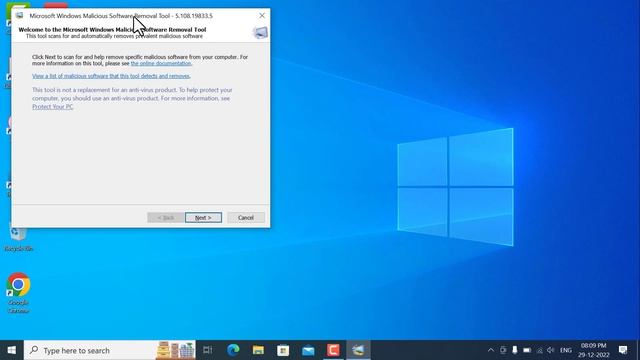The width and height of the screenshot is (640, 360).
Task: Open the online documentation link
Action: pyautogui.click(x=161, y=64)
